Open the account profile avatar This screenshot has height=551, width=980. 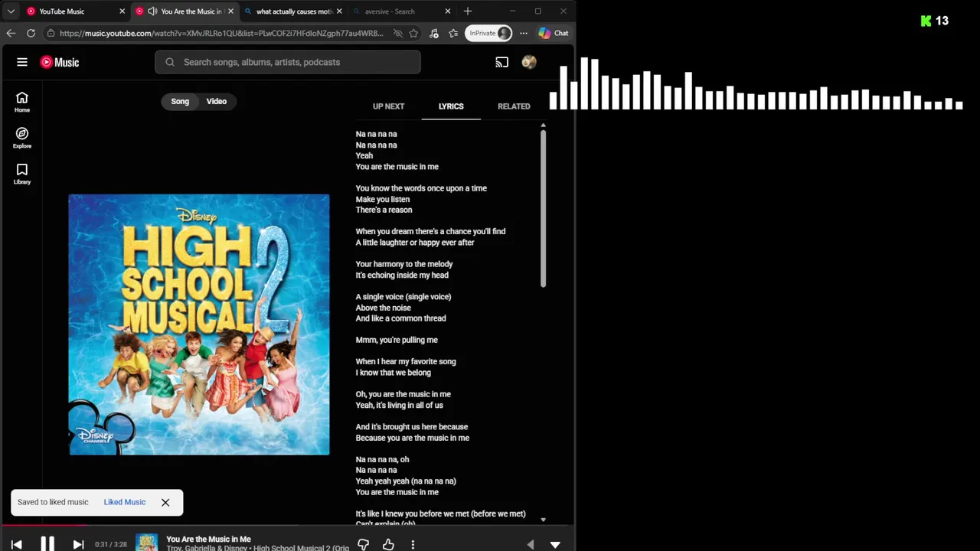click(529, 62)
